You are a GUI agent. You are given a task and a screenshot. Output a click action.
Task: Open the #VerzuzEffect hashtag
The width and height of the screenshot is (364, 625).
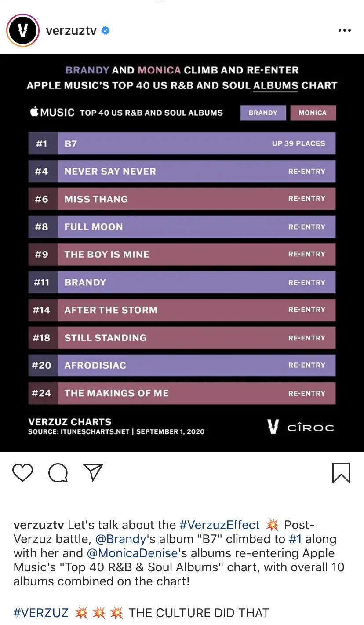click(x=220, y=525)
